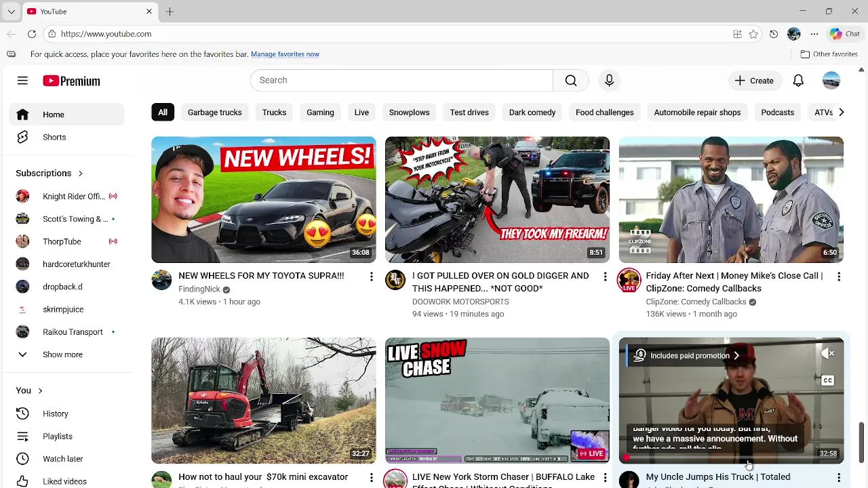The width and height of the screenshot is (868, 488).
Task: Reload the page in the browser
Action: (32, 34)
